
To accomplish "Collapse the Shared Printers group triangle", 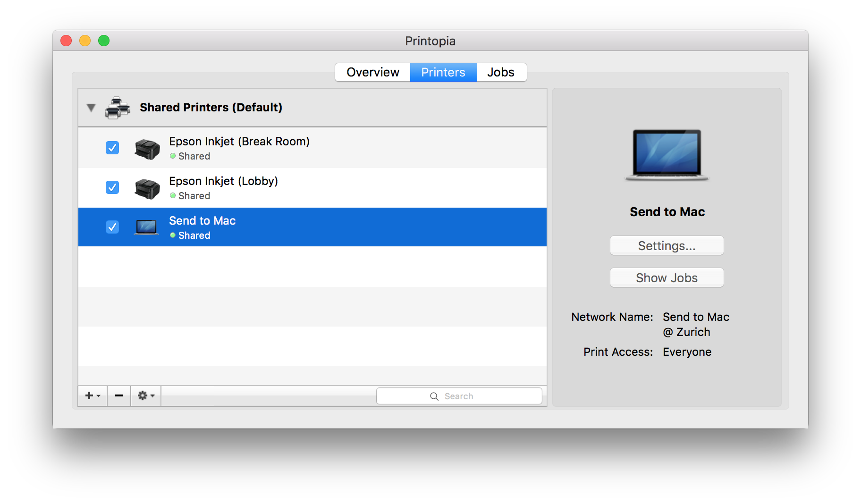I will [x=91, y=108].
